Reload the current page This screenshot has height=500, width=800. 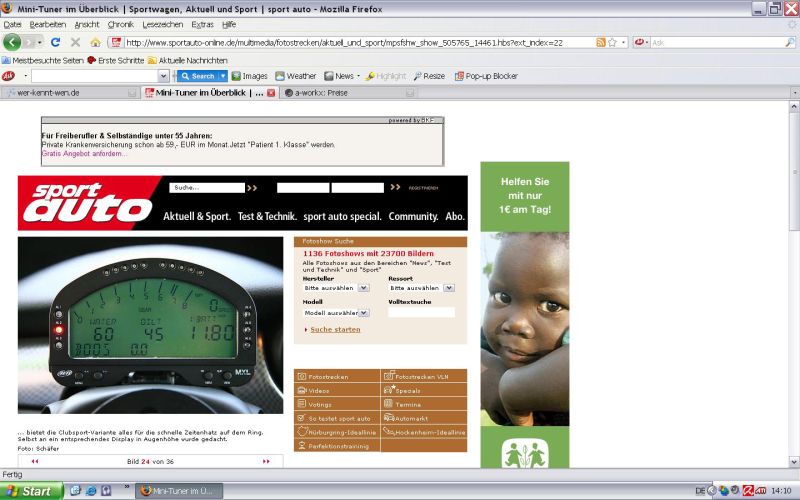tap(55, 42)
